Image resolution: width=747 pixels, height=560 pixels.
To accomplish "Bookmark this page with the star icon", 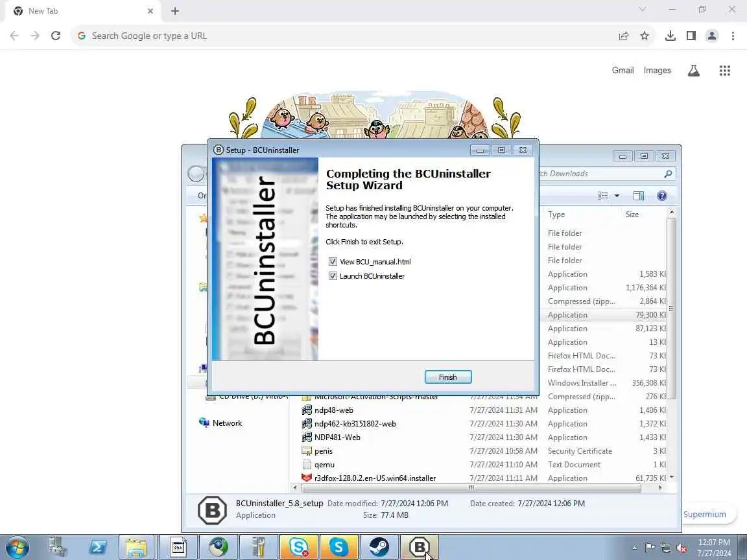I will [x=645, y=36].
